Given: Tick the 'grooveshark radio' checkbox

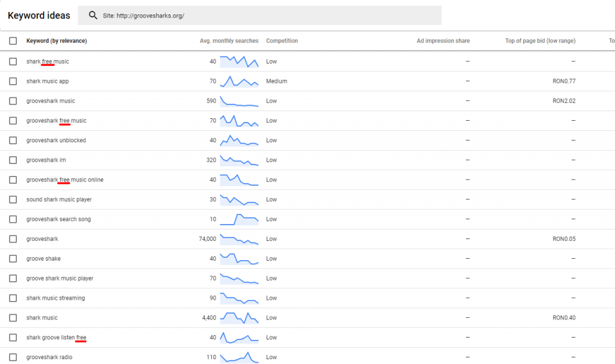Looking at the screenshot, I should (13, 357).
